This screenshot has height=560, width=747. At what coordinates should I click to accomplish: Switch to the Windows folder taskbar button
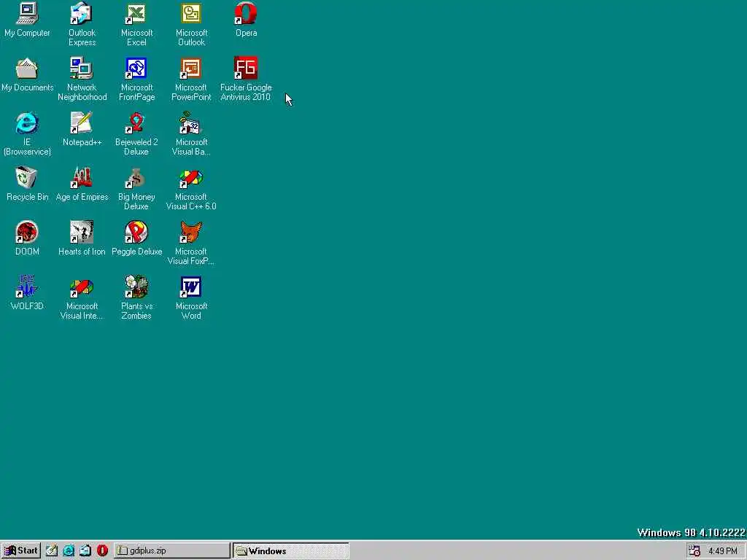tap(291, 551)
